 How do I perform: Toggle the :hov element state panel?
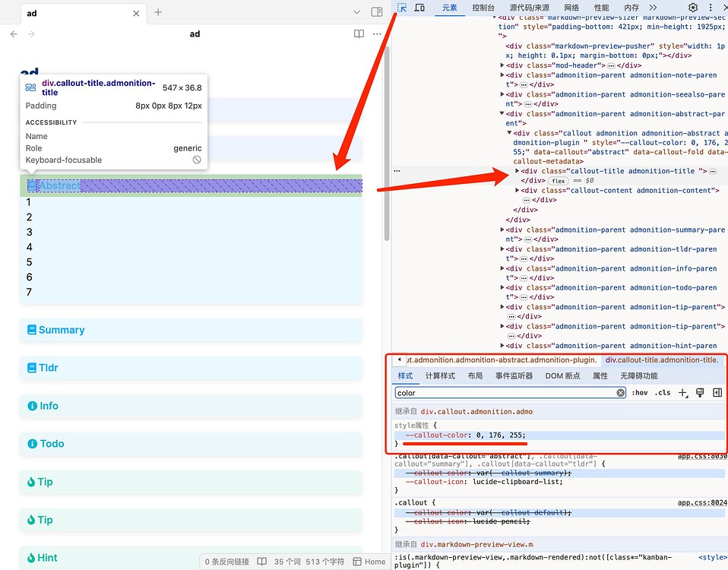640,393
